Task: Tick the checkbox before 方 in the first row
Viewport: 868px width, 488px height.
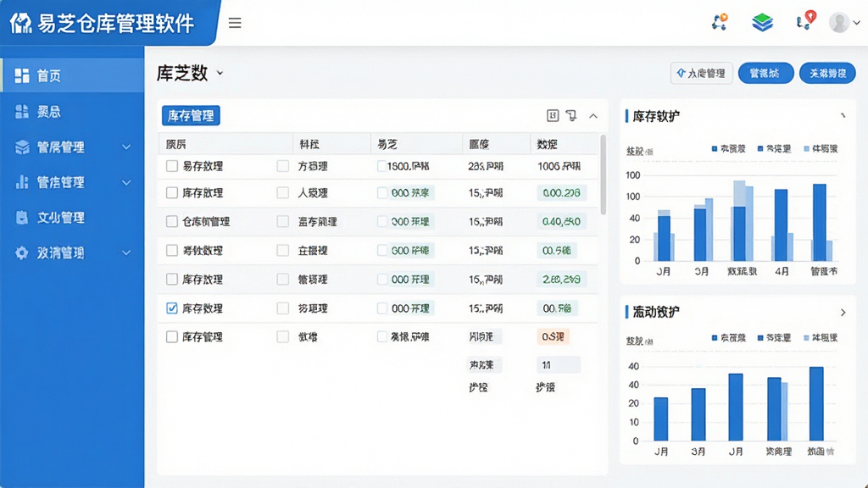Action: [x=283, y=166]
